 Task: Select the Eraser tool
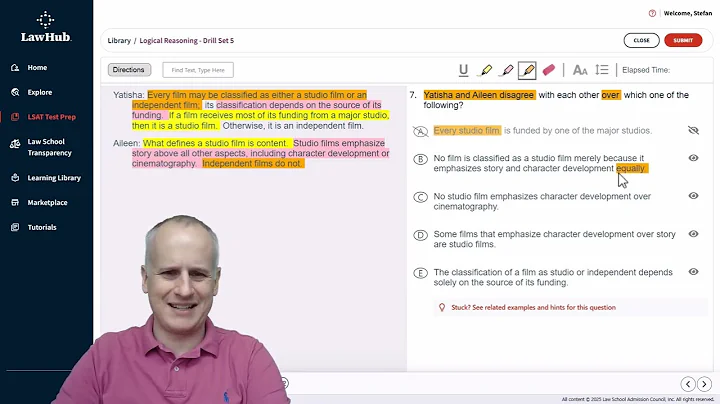tap(549, 70)
